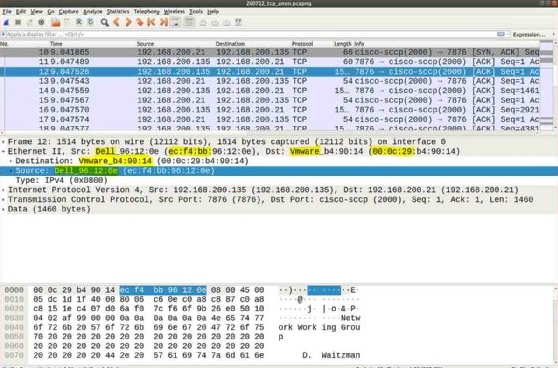Image resolution: width=558 pixels, height=368 pixels.
Task: Zoom in the main window text
Action: [203, 23]
